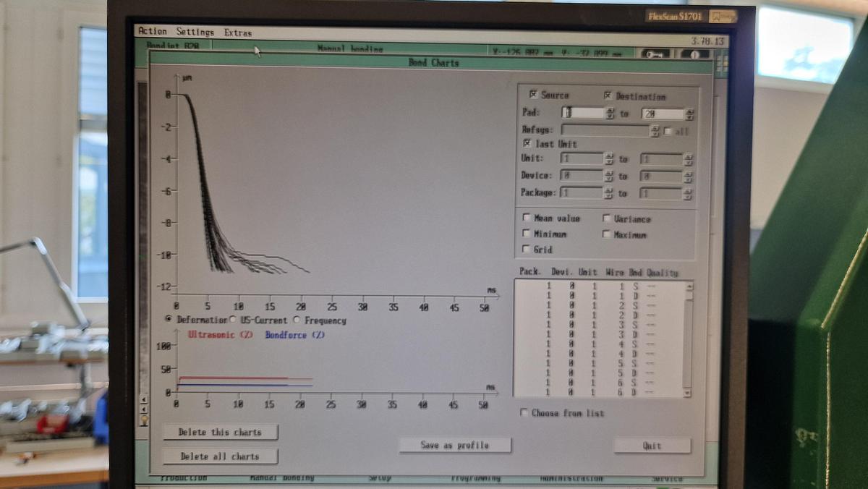Switch to the Production bottom tab

182,477
